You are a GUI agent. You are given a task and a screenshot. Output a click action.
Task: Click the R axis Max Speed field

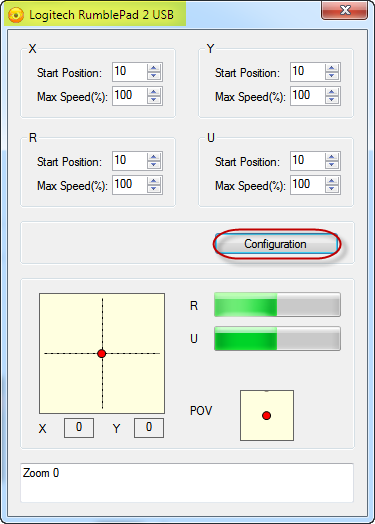pyautogui.click(x=137, y=185)
